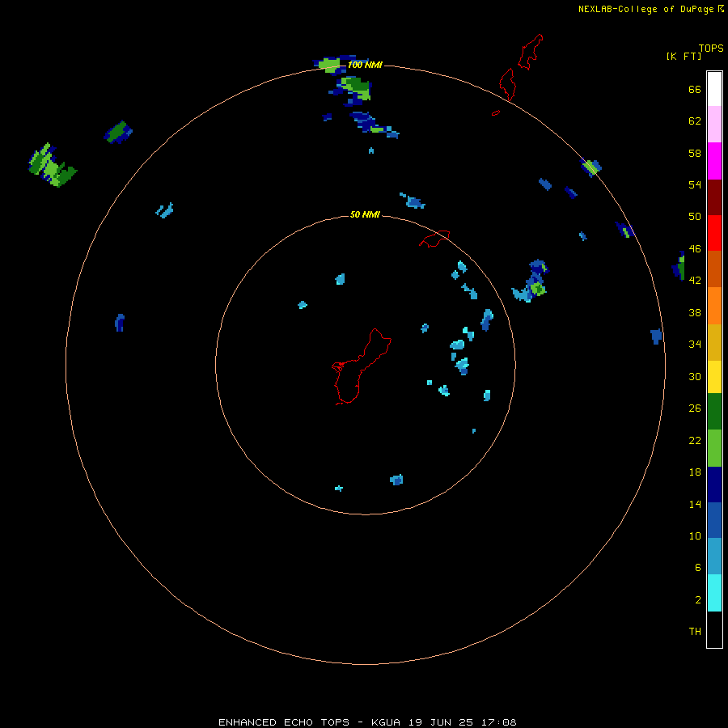Click the light green 26 K FT swatch
The image size is (728, 728).
(714, 448)
